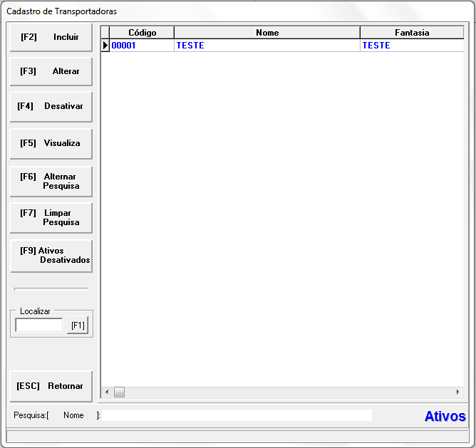Screen dimensions: 476x448
Task: Click [F6] Alternar Pesquisa button
Action: point(51,181)
